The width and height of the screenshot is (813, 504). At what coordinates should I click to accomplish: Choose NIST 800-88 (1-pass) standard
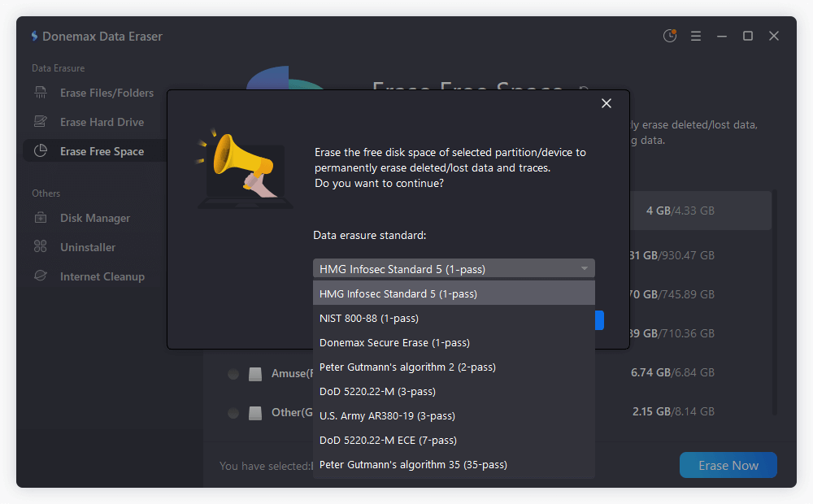coord(454,318)
